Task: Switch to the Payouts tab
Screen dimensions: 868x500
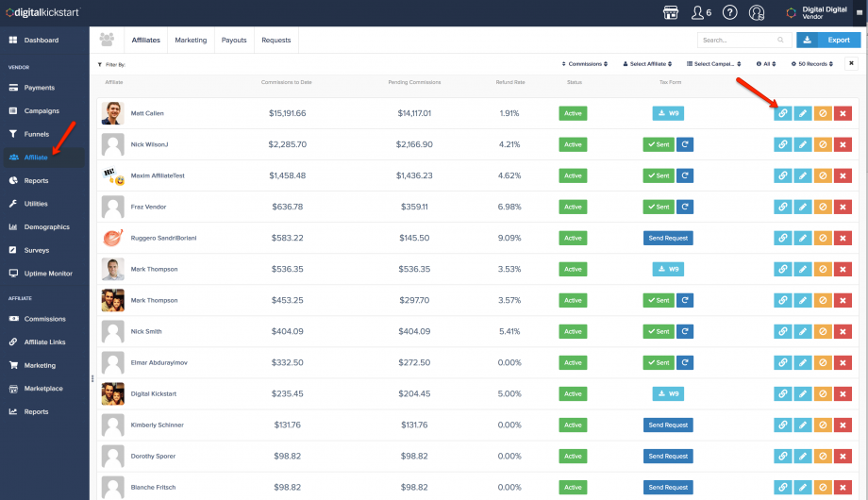Action: pos(234,41)
